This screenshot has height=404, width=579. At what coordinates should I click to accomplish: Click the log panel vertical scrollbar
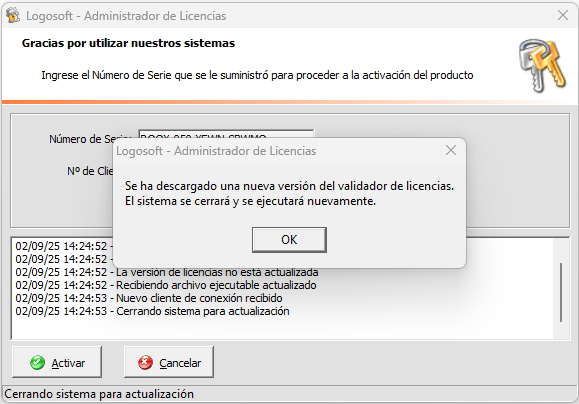click(x=561, y=292)
